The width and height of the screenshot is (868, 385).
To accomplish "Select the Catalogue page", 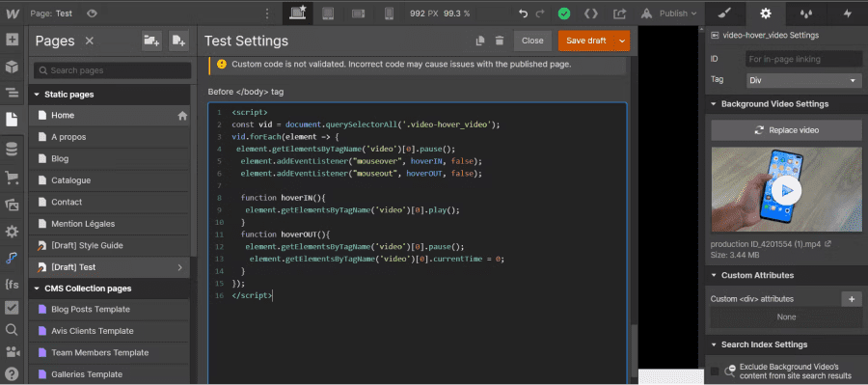I will point(110,180).
